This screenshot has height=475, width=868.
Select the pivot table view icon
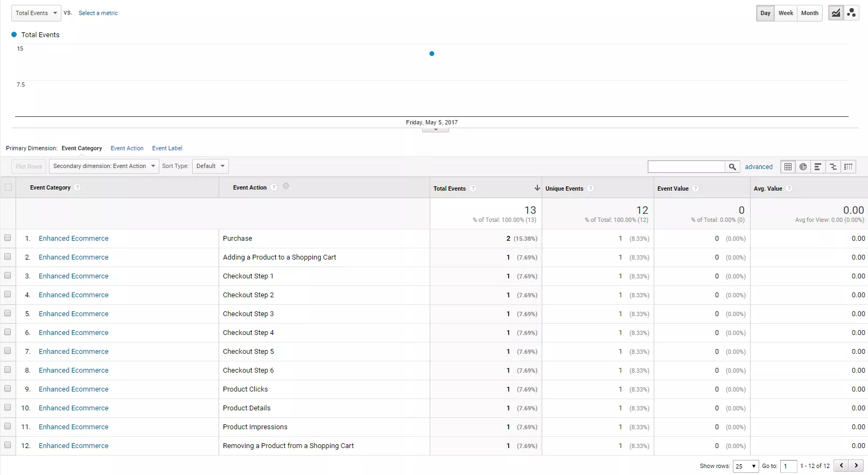pos(848,167)
